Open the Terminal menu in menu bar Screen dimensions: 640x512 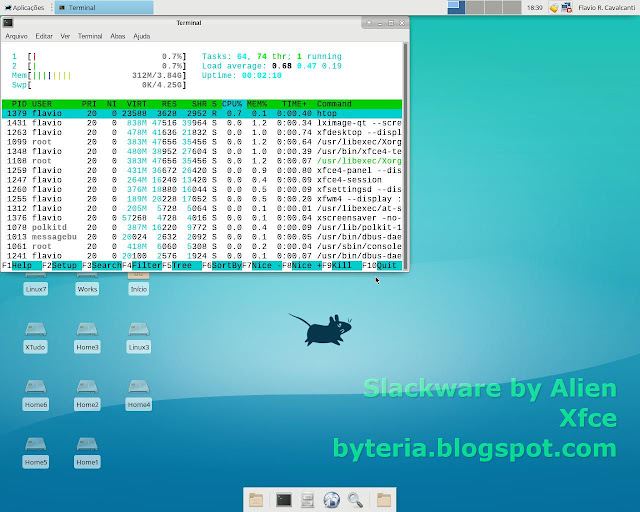(90, 36)
